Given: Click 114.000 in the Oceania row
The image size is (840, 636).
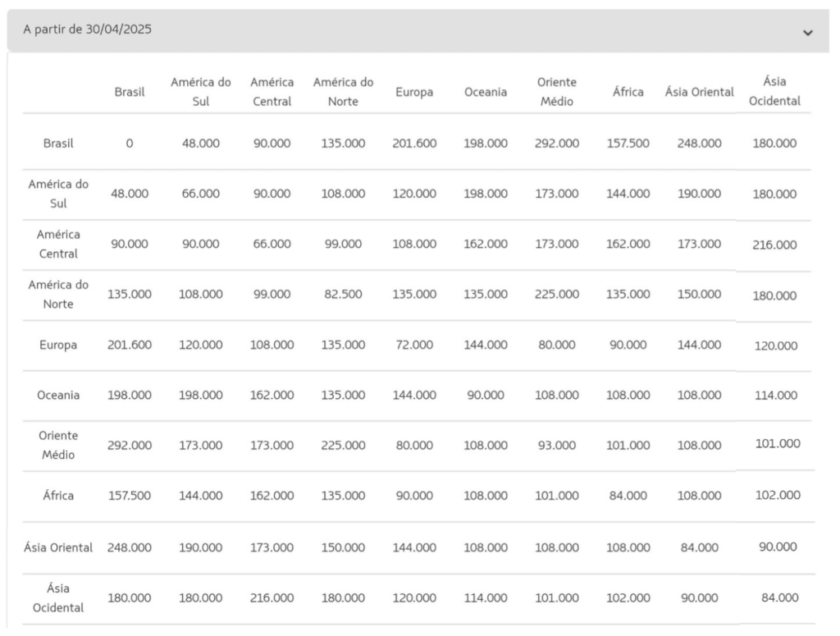Looking at the screenshot, I should click(775, 396).
